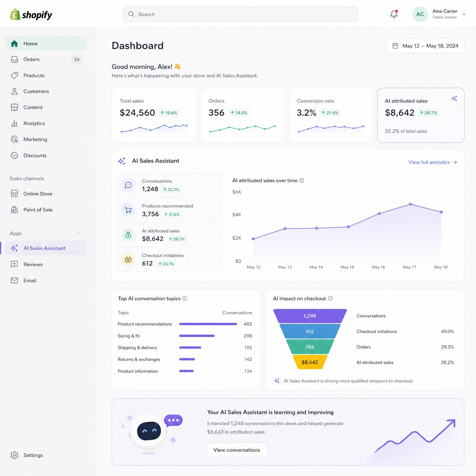Click the Sizing & fit progress bar
476x476 pixels.
click(x=197, y=336)
